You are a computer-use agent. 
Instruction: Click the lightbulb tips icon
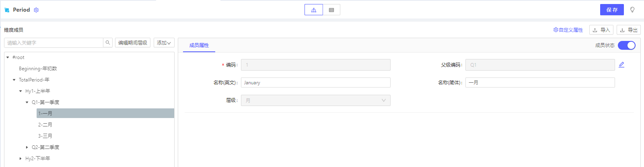(x=632, y=10)
